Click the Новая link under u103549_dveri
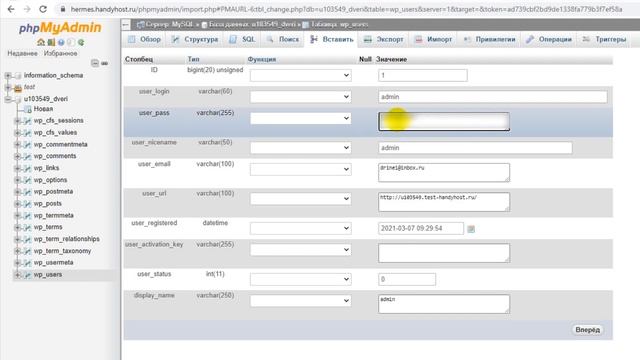This screenshot has width=640, height=360. (43, 109)
